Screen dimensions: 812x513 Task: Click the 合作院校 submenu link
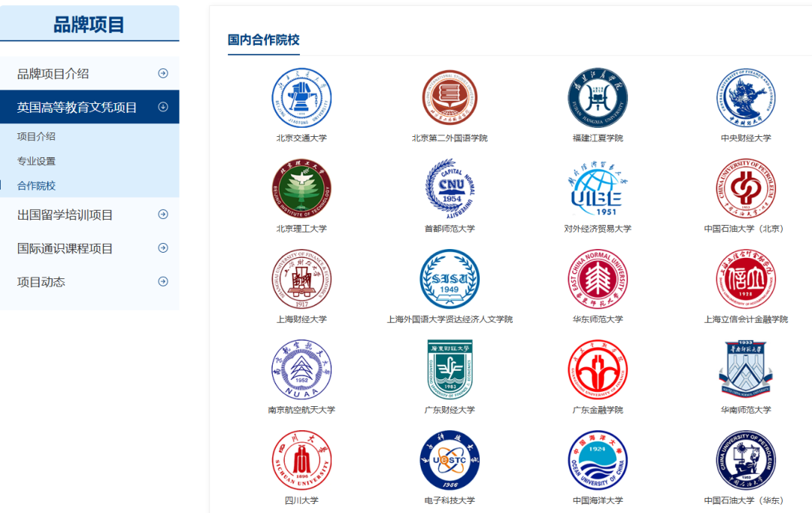[36, 186]
